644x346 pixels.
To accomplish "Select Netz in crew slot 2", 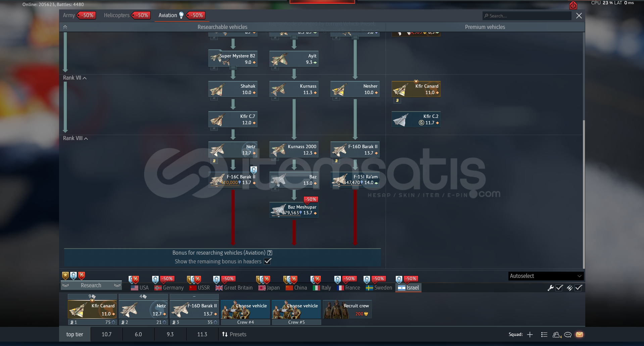I will pos(143,309).
